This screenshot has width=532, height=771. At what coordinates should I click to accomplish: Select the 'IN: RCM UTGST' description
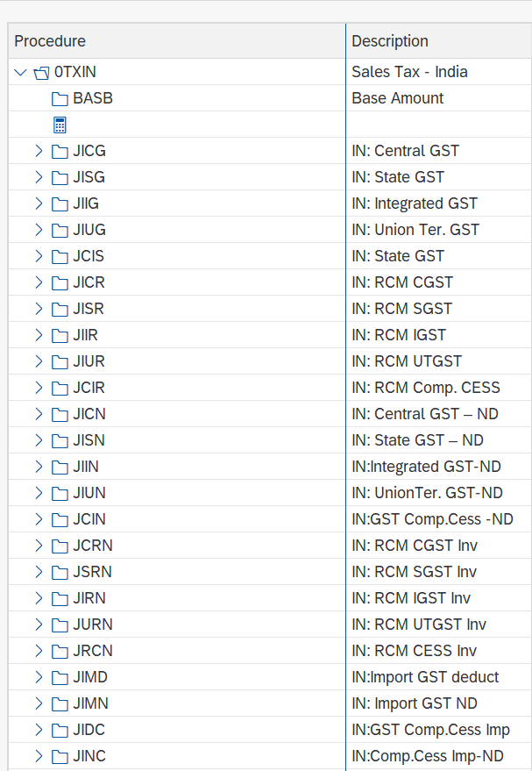(x=407, y=361)
